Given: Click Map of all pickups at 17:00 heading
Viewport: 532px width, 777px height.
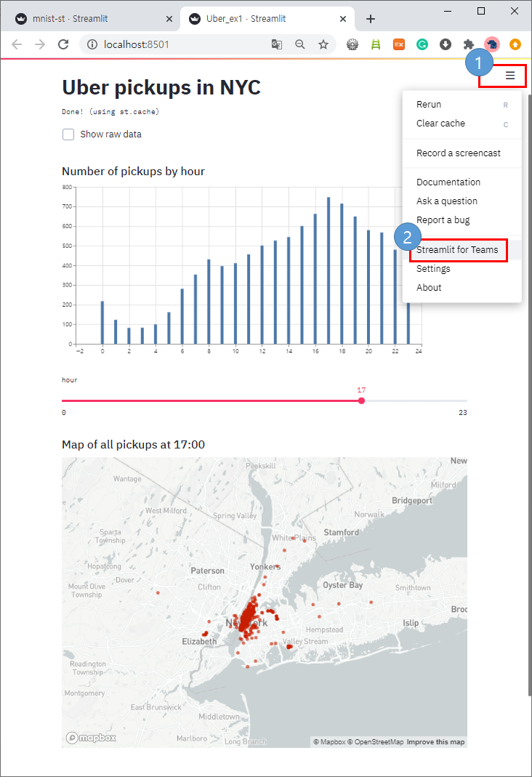Looking at the screenshot, I should (x=133, y=445).
